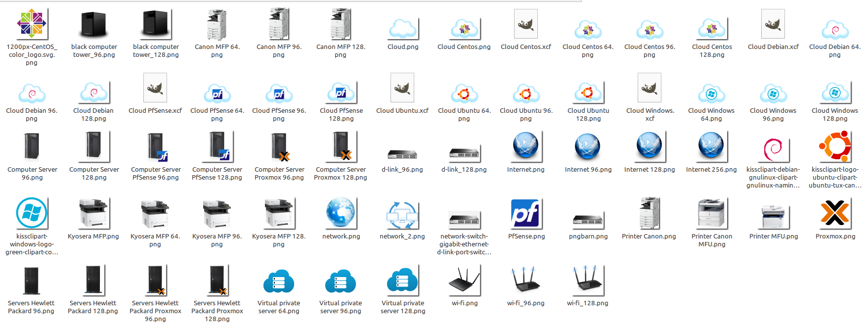Click the Cloud Windows 96.png icon

(x=773, y=93)
